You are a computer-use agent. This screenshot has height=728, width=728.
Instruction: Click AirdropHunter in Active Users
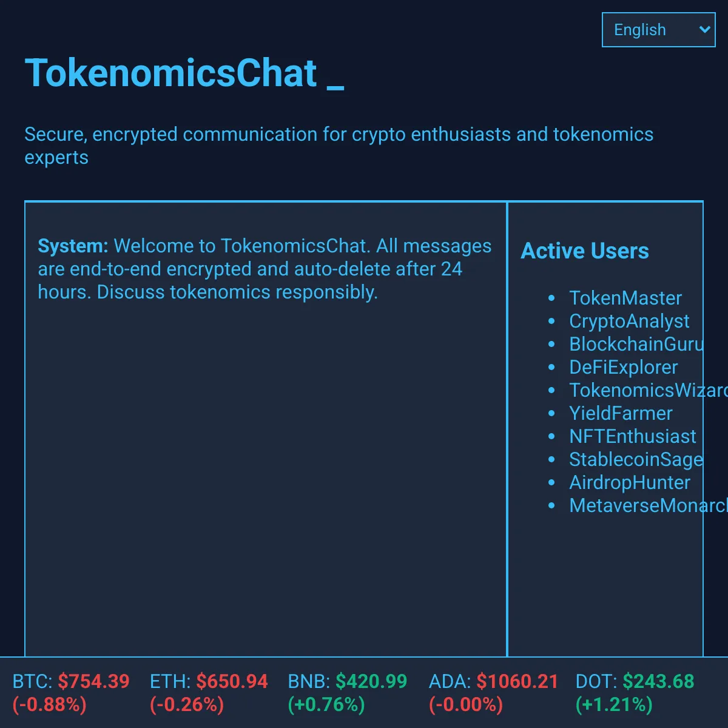(630, 482)
